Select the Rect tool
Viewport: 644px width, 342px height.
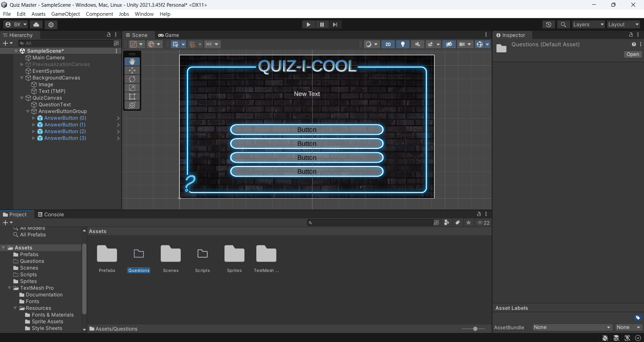tap(132, 97)
